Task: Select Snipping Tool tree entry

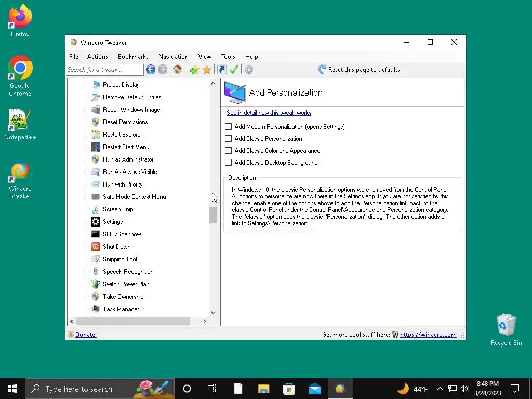Action: (120, 259)
